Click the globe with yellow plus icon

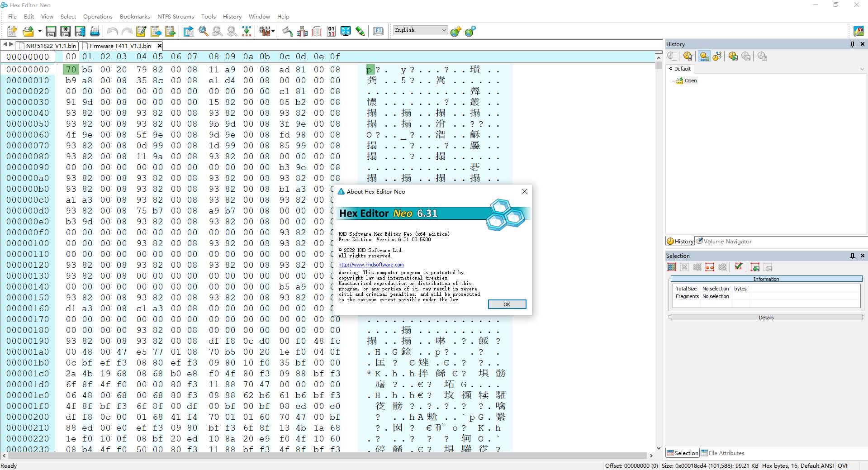coord(456,31)
